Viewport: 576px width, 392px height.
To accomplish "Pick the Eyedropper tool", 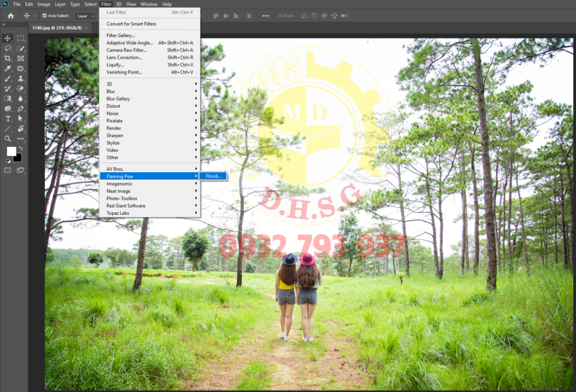I will [7, 69].
